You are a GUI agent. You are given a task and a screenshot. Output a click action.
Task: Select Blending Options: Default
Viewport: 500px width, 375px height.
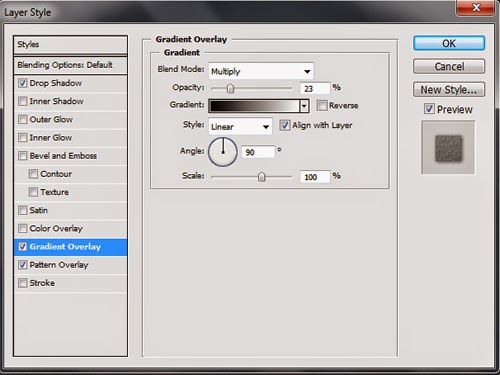(x=70, y=65)
